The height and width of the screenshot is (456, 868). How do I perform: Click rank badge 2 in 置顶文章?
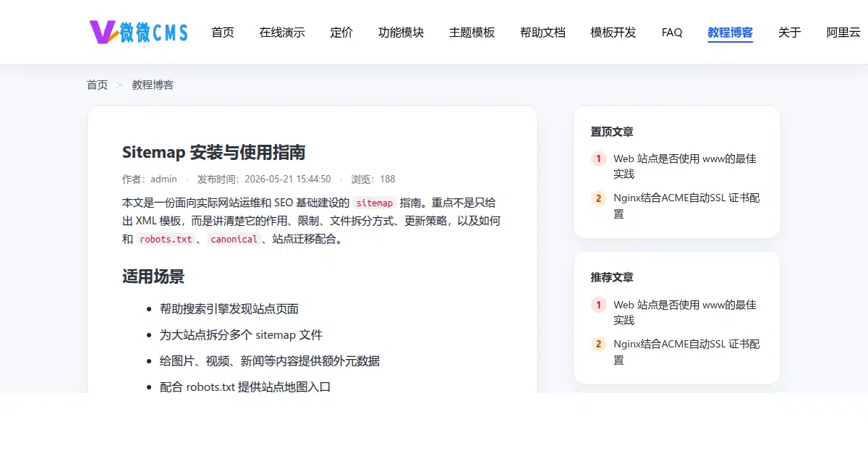598,198
